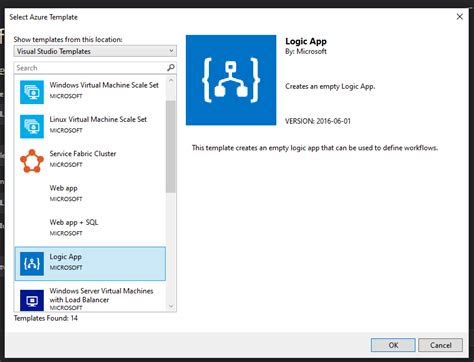Click the list scroll up arrow
Viewport: 474px width, 362px height.
(171, 80)
